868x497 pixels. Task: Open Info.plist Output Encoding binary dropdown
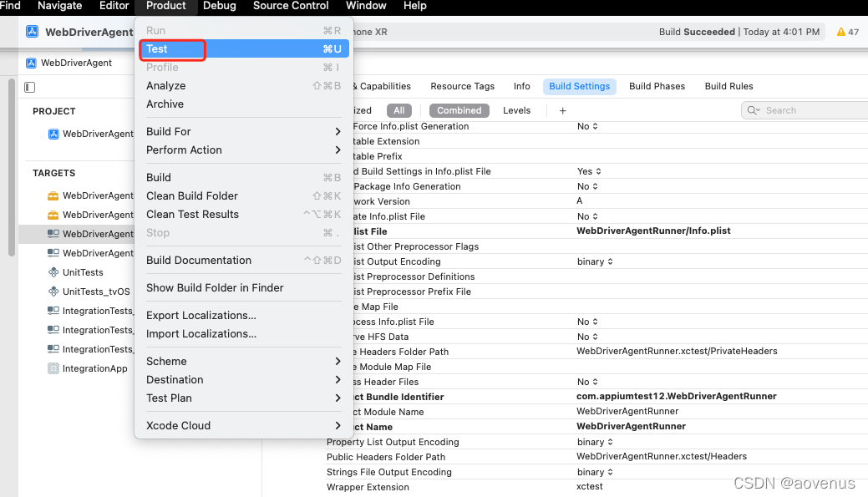click(x=595, y=261)
